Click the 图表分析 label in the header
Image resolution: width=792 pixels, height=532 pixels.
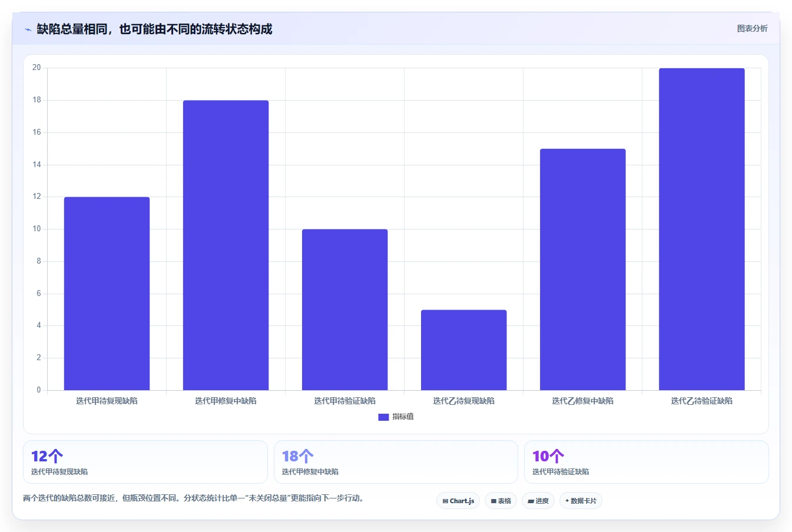point(752,28)
